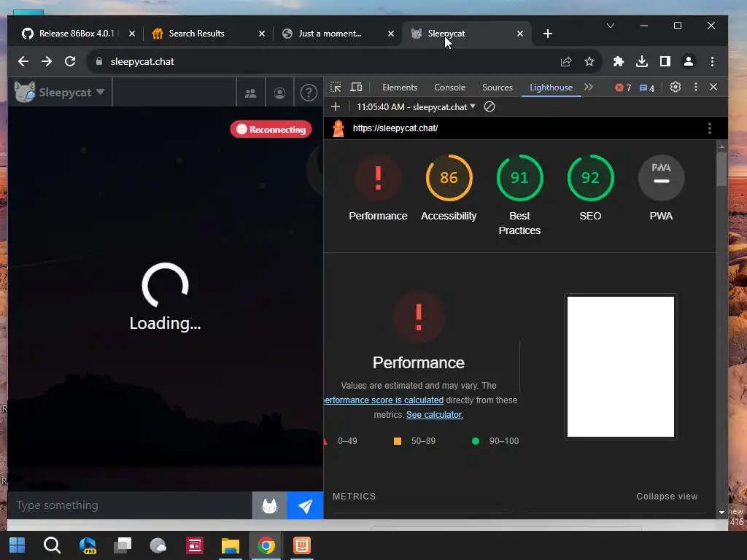Click the Reconnecting status badge

click(271, 130)
